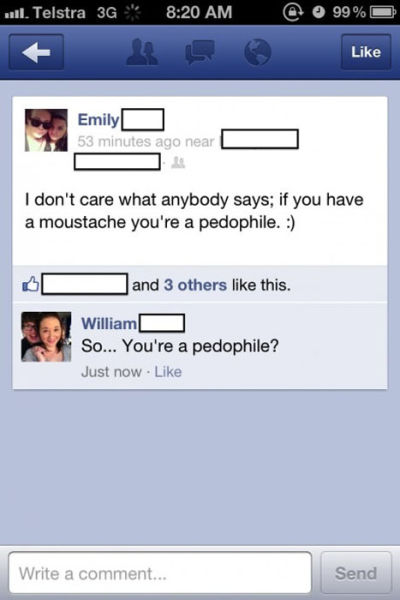This screenshot has height=600, width=400.
Task: Tap the battery indicator in status bar
Action: (x=382, y=13)
